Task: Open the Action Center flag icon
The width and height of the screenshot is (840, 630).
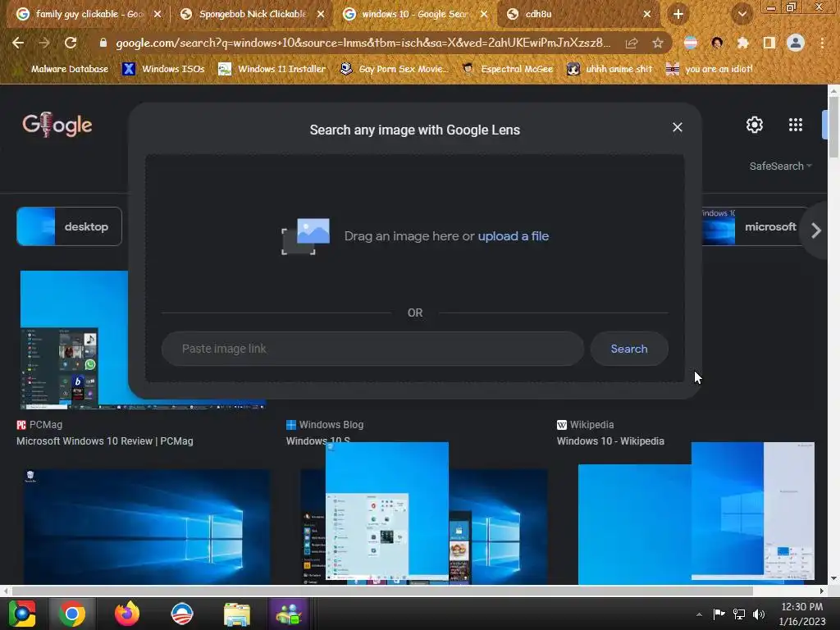Action: (719, 614)
